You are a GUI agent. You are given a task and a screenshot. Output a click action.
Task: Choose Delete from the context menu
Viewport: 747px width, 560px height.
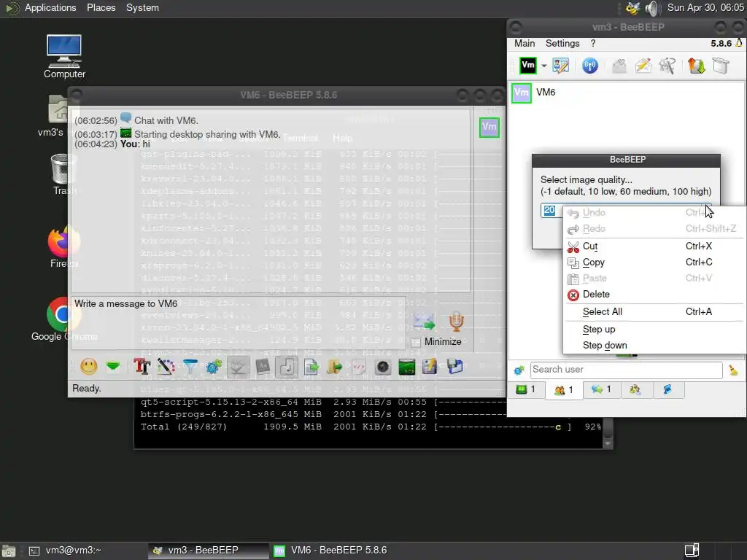coord(654,295)
